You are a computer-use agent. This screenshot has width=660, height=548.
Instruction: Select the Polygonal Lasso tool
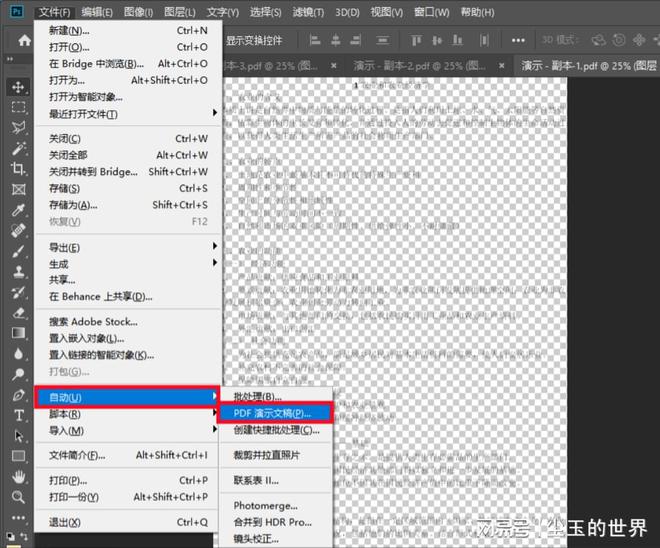pyautogui.click(x=18, y=128)
